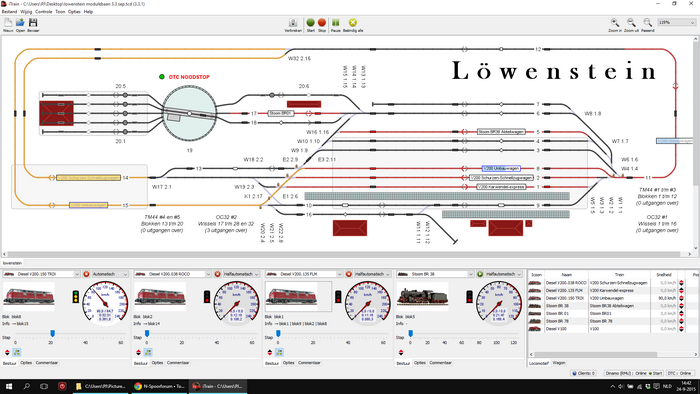700x394 pixels.
Task: Toggle the red signal in V200.038 ROCO panel
Action: tap(207, 297)
